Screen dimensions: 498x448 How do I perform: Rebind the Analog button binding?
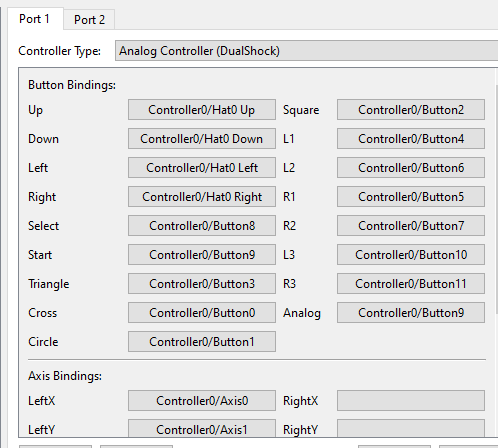click(411, 313)
